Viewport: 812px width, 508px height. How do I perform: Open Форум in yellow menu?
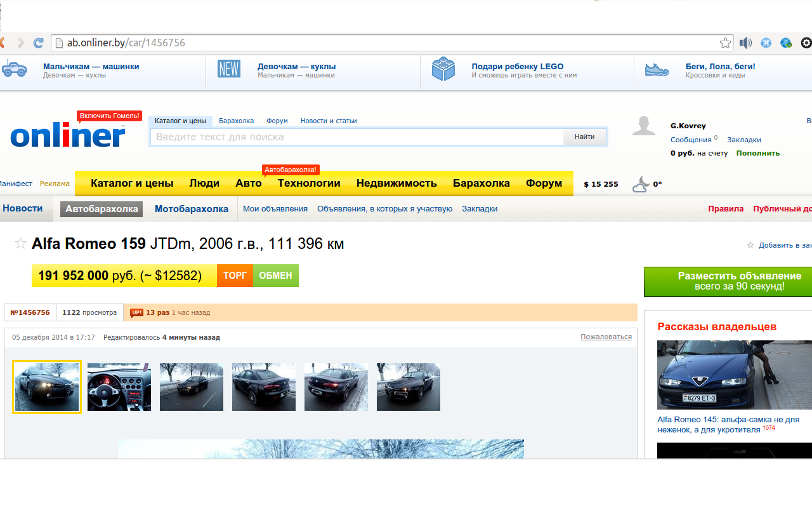[544, 184]
